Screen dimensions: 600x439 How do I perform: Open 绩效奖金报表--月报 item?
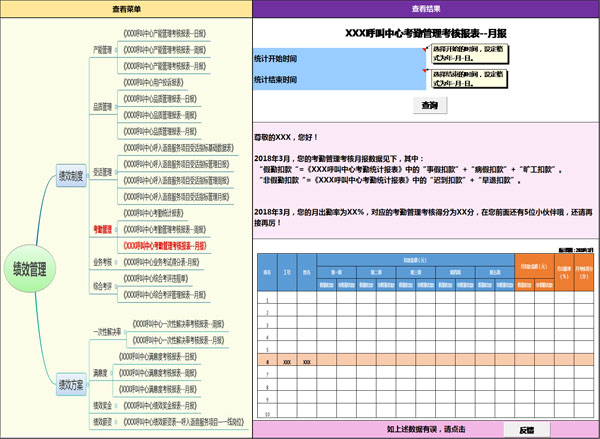click(x=160, y=405)
